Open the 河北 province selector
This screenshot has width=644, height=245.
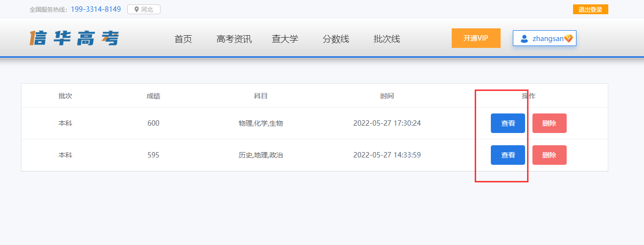(144, 9)
